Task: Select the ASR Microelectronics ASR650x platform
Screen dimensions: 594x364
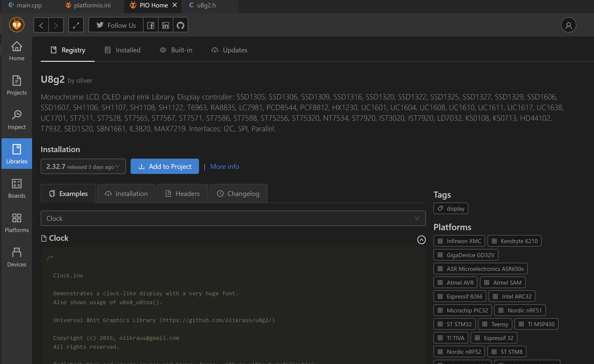Action: click(x=480, y=269)
